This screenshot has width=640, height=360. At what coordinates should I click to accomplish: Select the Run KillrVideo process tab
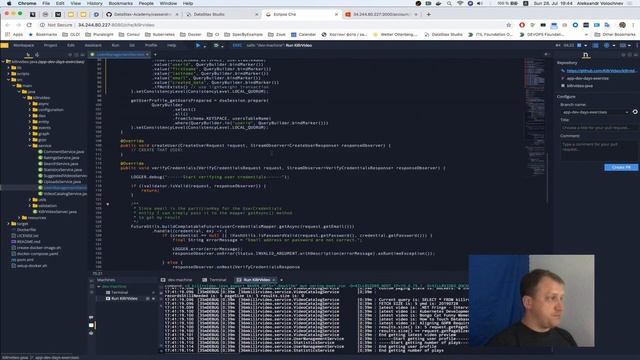click(x=257, y=280)
